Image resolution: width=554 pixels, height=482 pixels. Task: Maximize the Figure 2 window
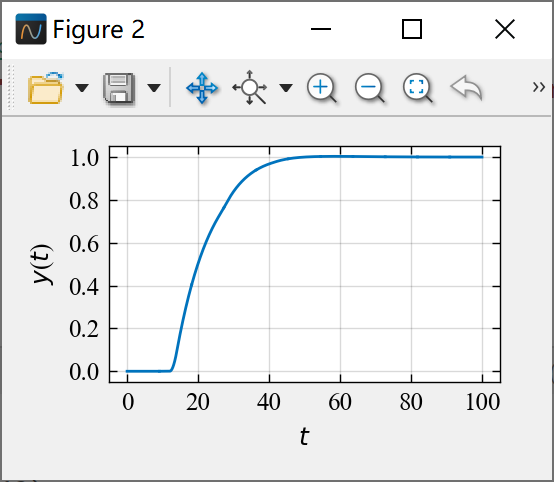point(412,29)
